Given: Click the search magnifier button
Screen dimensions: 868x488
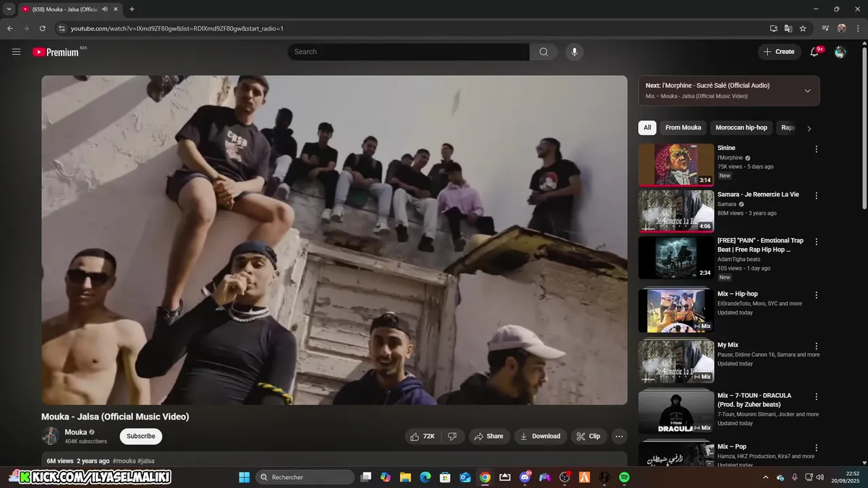Looking at the screenshot, I should pyautogui.click(x=543, y=52).
